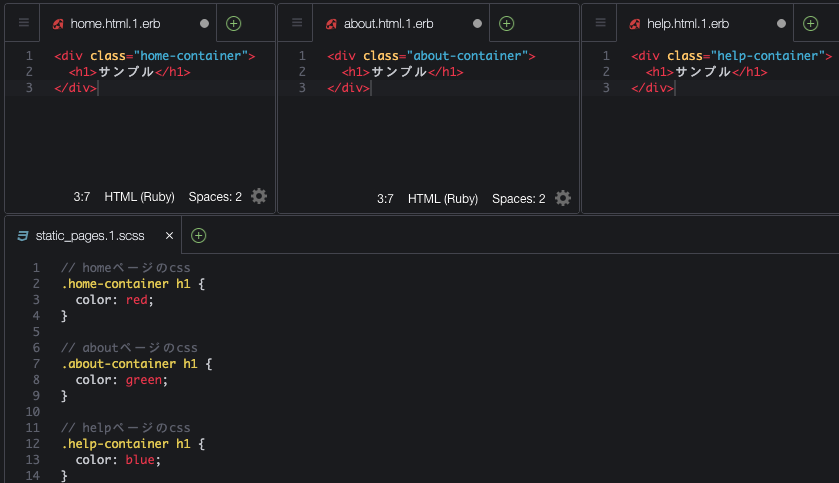Click the 3:7 cursor position in about.html.1.erb pane
Viewport: 839px width, 483px height.
[385, 199]
